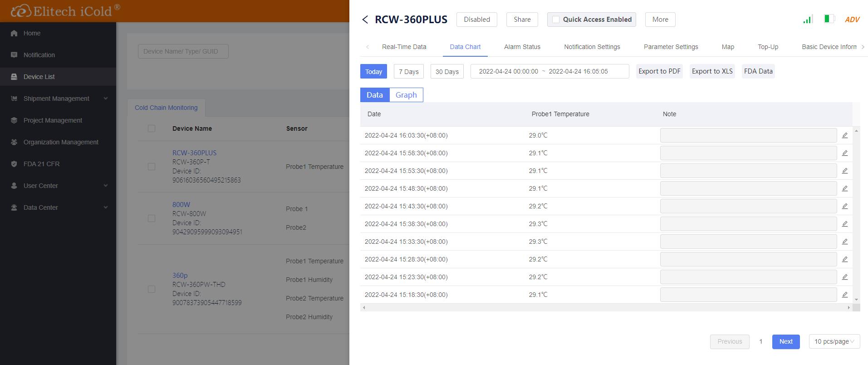Edit the note for the 15:28:30 reading
The image size is (868, 365).
coord(845,259)
